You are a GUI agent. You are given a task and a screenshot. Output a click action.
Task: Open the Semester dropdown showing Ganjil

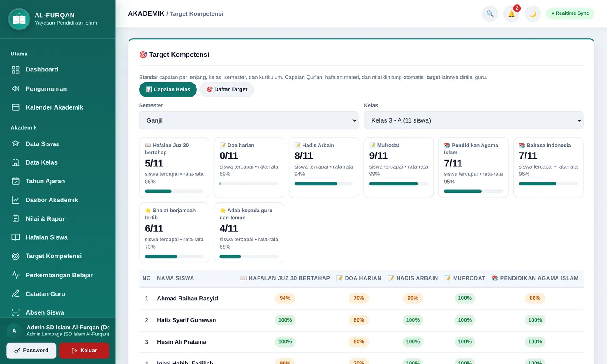coord(249,120)
